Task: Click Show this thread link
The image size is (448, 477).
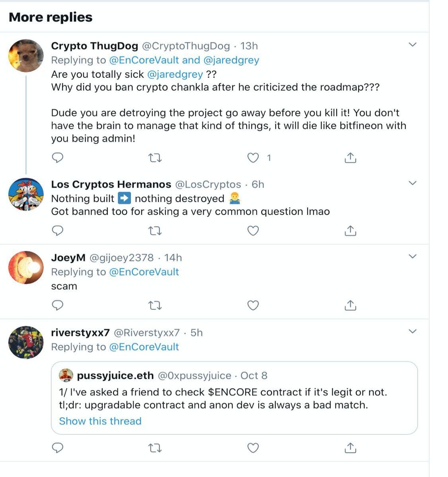Action: point(100,421)
